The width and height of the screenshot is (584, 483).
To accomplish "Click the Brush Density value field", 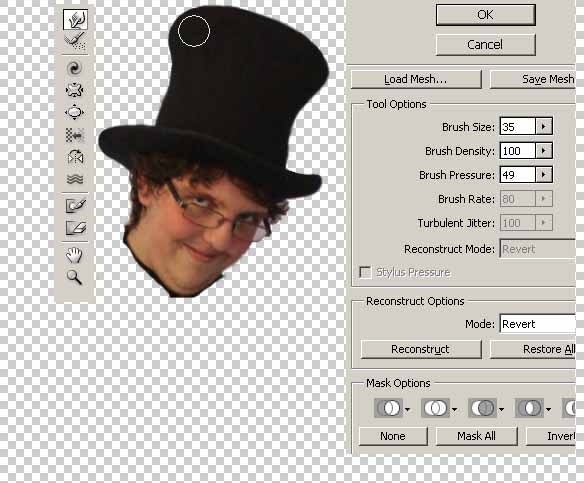I will click(x=518, y=151).
